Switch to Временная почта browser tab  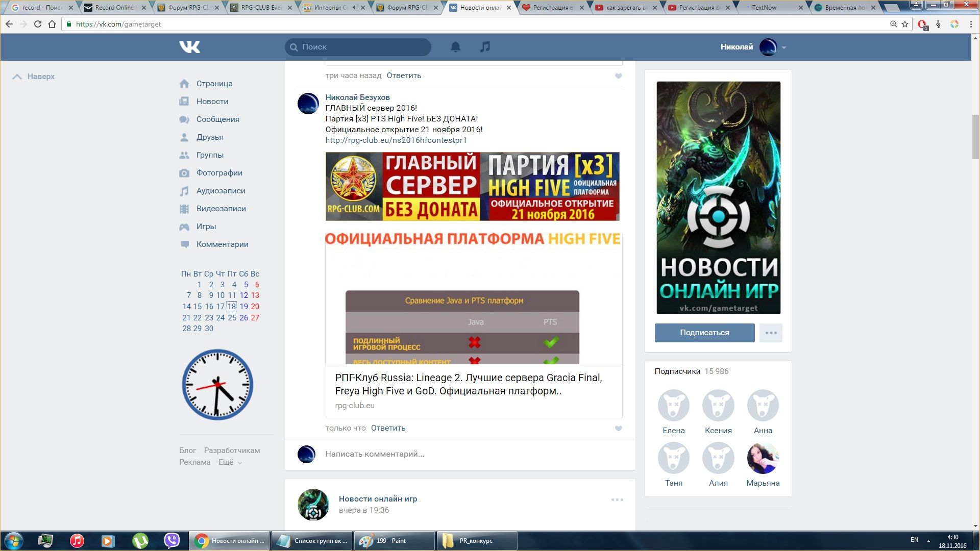point(845,8)
